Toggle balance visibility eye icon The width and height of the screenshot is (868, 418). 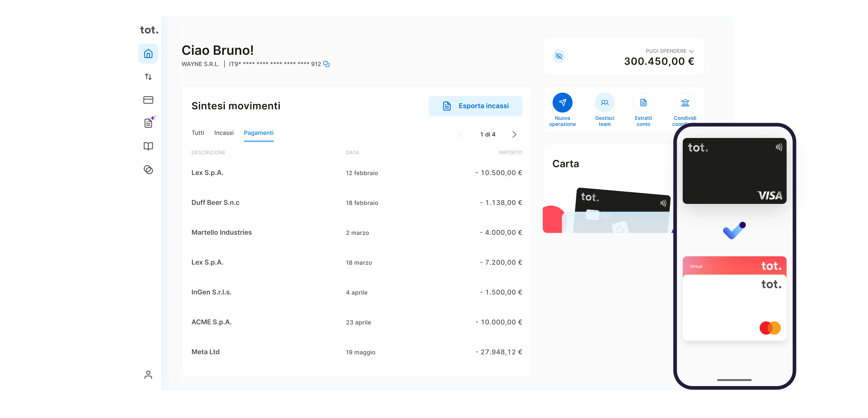pos(559,56)
